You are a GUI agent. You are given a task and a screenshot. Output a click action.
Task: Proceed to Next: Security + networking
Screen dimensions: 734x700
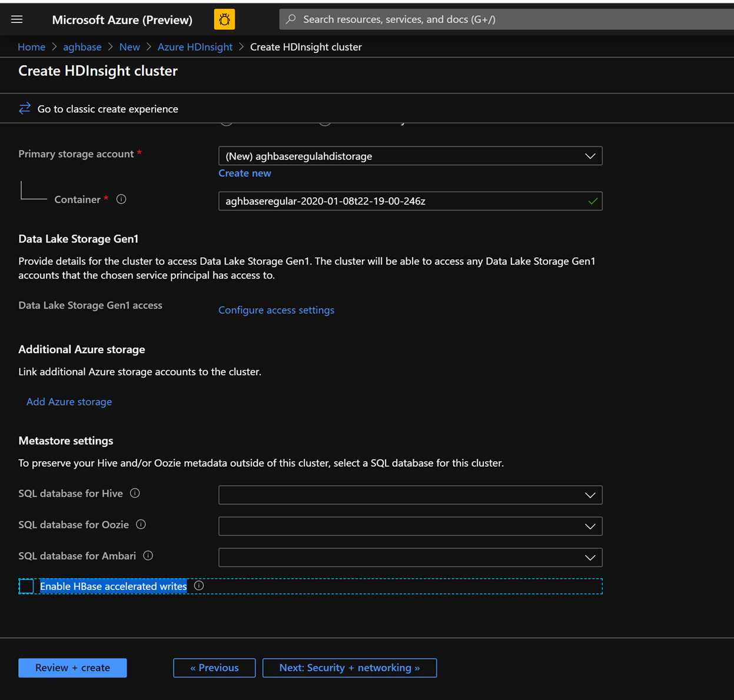click(x=350, y=668)
